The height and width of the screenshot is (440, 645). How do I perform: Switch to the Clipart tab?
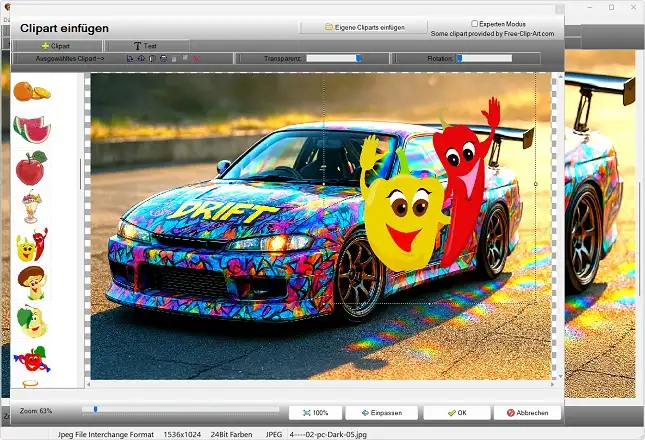(x=55, y=46)
